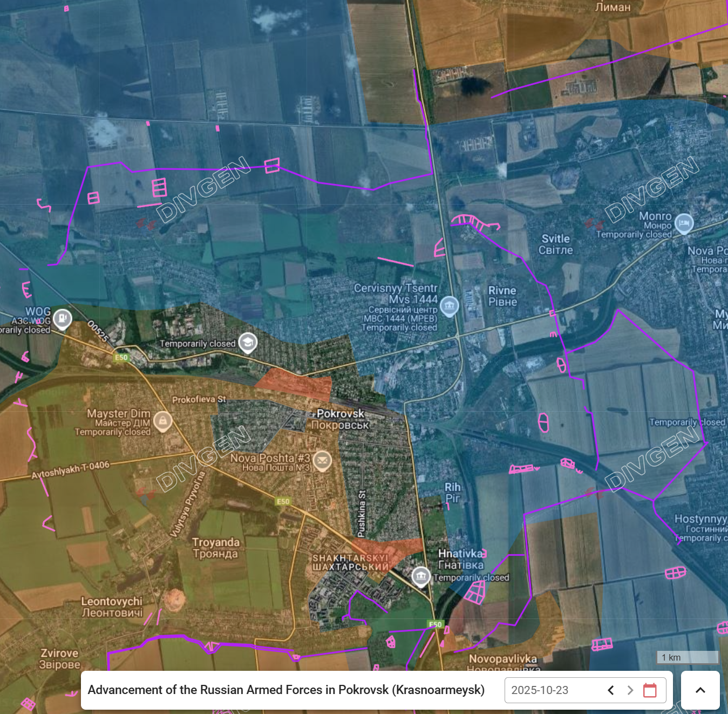Select the Troyanda label on the map
Image resolution: width=728 pixels, height=714 pixels.
[x=216, y=542]
